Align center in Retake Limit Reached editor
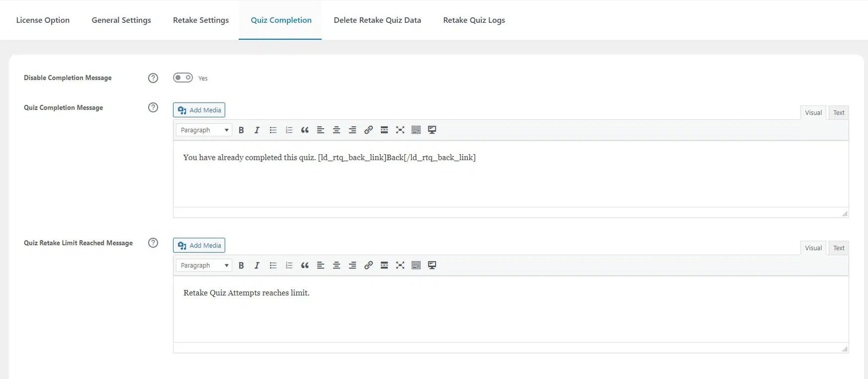 pos(336,265)
